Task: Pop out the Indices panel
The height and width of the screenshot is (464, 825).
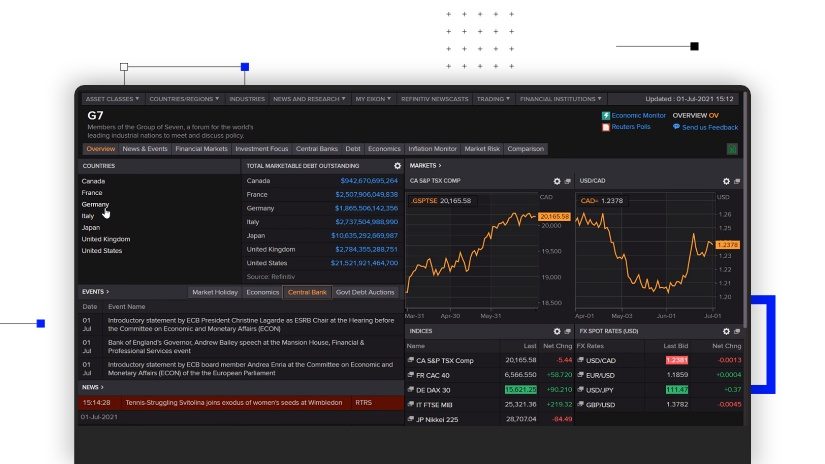Action: 568,331
